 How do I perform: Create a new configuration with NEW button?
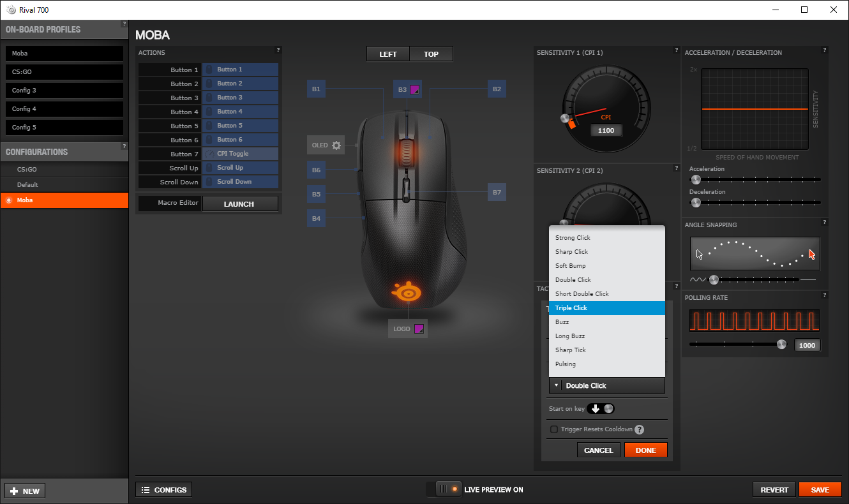pos(25,491)
